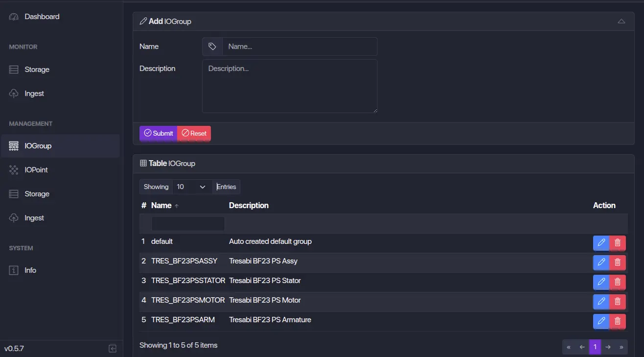This screenshot has width=644, height=357.
Task: Open the entries-per-page dropdown
Action: 192,187
